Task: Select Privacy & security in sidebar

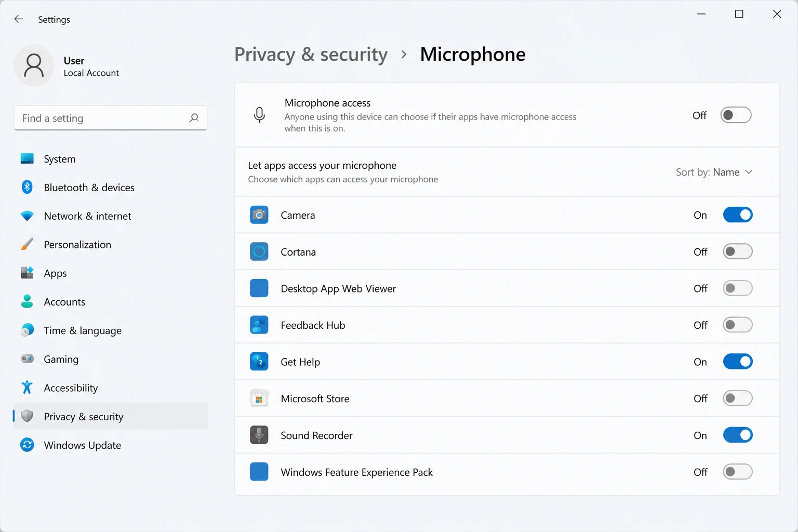Action: (111, 416)
